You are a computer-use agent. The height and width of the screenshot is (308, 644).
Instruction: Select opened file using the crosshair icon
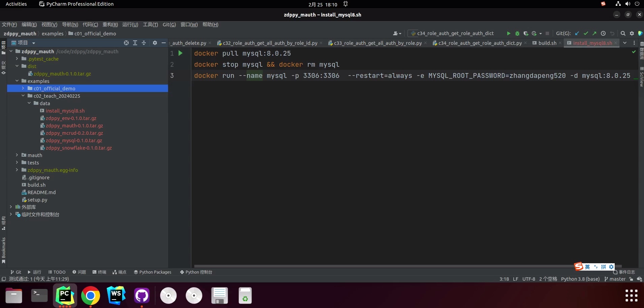coord(126,43)
